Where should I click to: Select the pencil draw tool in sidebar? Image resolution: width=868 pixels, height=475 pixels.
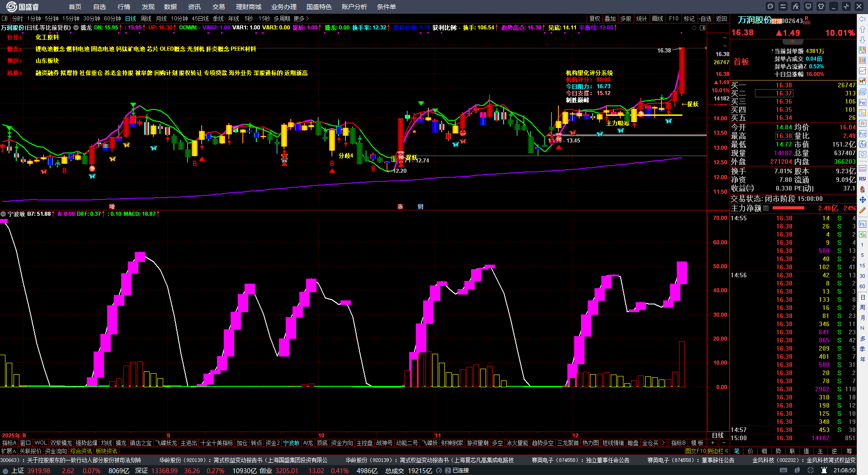863,210
